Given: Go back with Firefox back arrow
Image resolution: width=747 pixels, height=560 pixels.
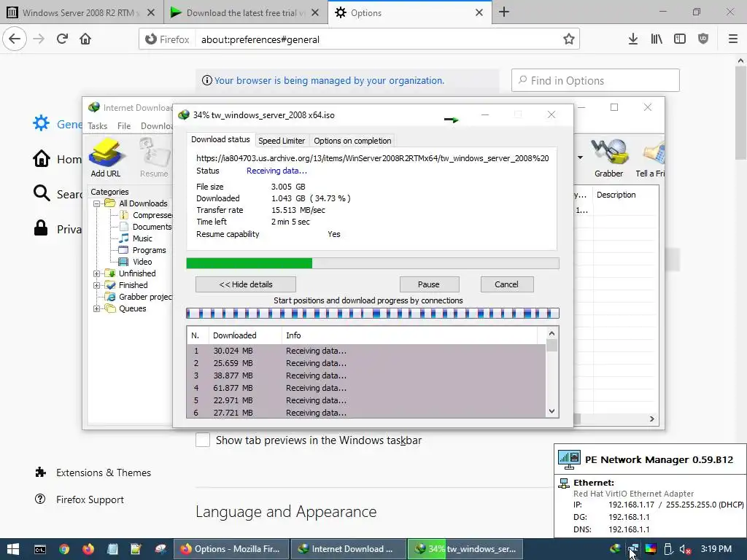Looking at the screenshot, I should click(x=15, y=39).
